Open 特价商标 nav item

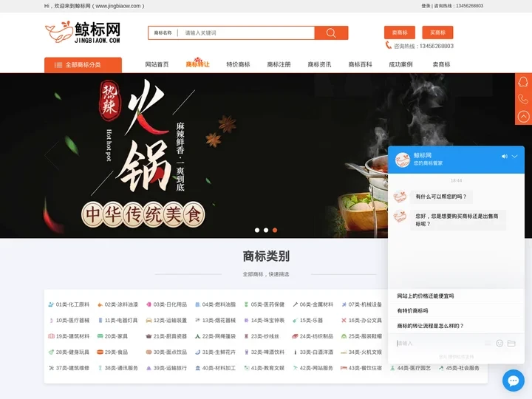(238, 64)
